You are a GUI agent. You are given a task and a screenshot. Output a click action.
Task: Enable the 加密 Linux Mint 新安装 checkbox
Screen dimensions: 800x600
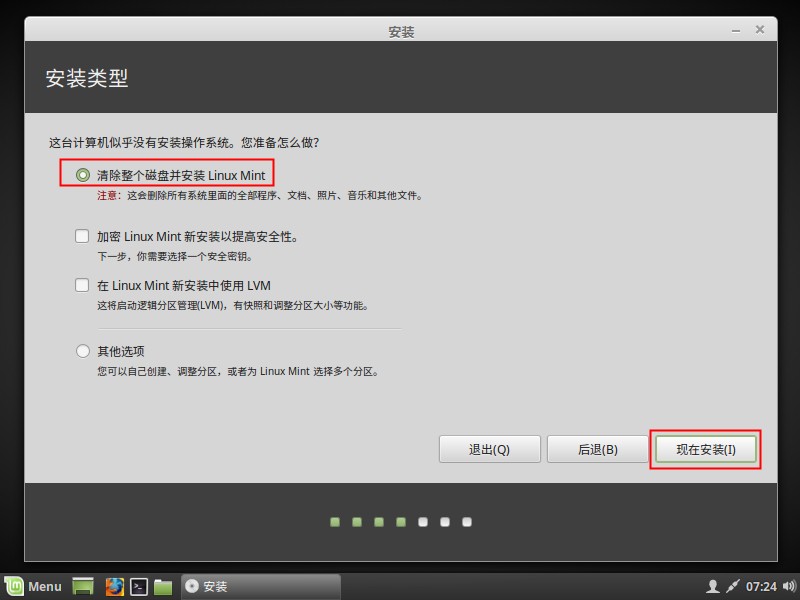[x=82, y=236]
